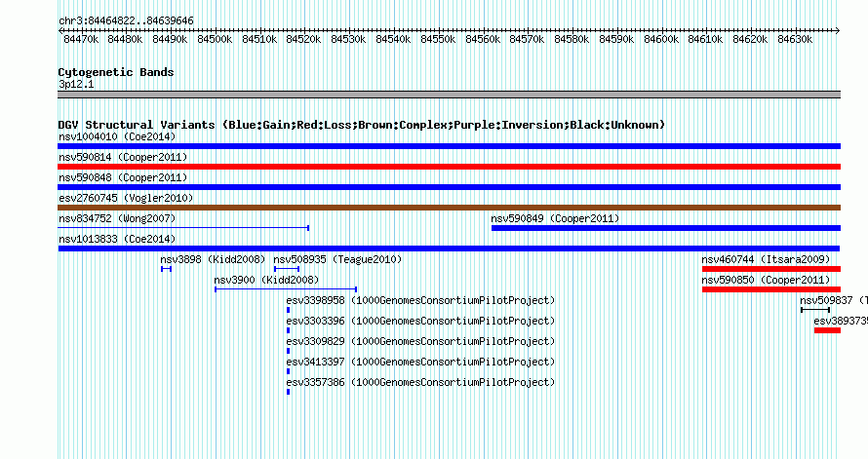Click the esv3303396 1000Genomes label
Viewport: 868px width, 459px height.
420,321
